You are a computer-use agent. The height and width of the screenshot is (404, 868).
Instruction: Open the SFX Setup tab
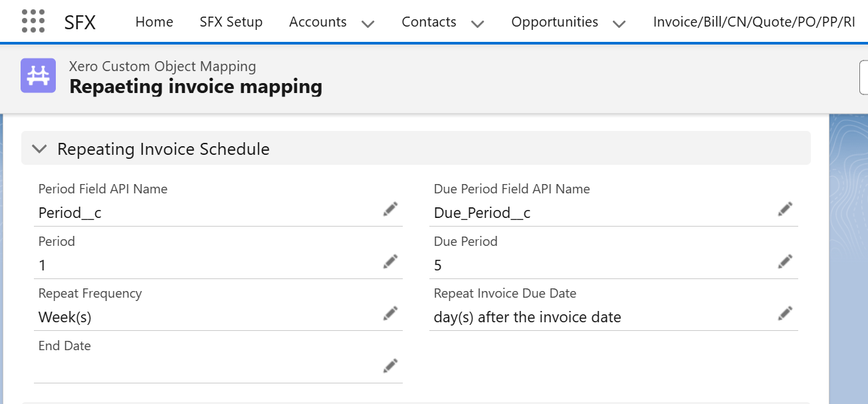pos(231,22)
